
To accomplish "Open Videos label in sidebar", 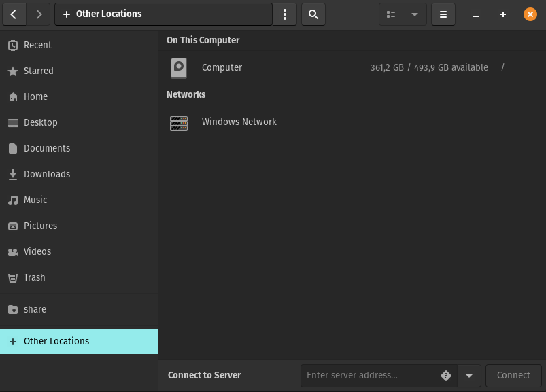I will point(37,251).
